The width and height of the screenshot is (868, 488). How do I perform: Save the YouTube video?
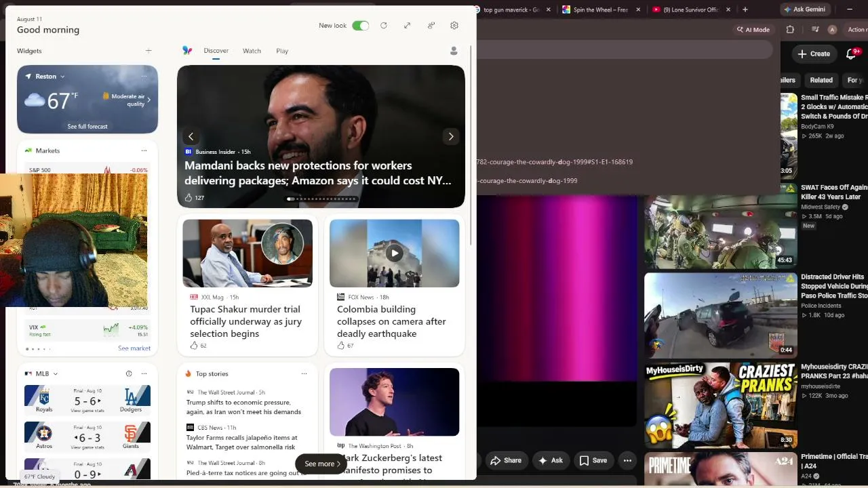(x=593, y=460)
